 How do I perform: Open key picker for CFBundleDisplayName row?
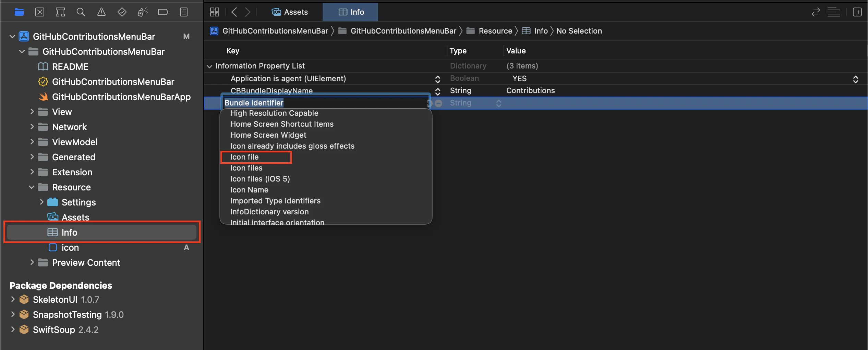[438, 91]
